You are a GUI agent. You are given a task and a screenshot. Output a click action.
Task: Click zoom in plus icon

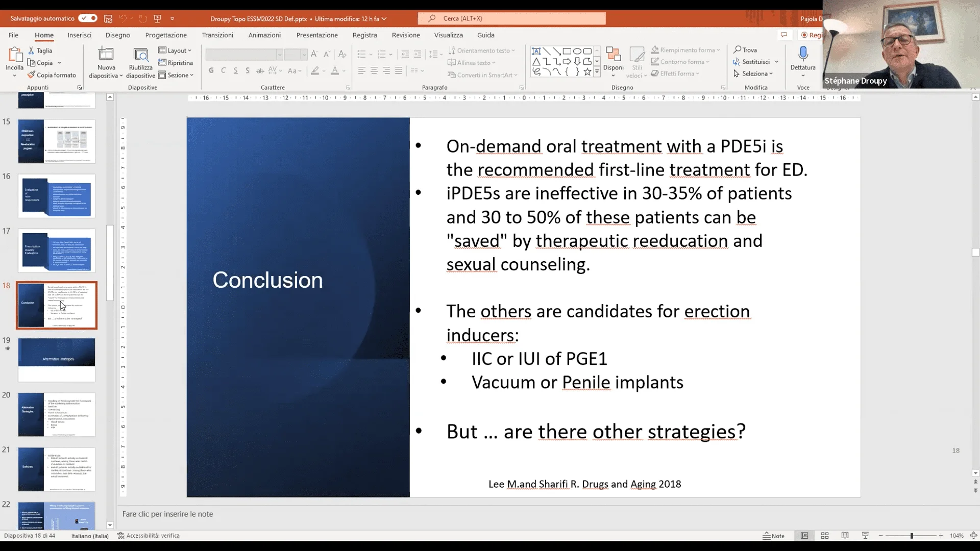pos(941,536)
